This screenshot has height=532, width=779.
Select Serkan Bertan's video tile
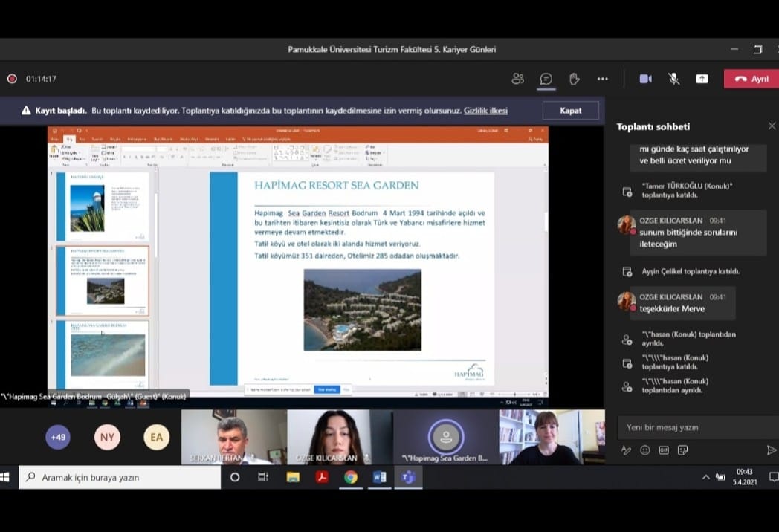click(x=233, y=437)
